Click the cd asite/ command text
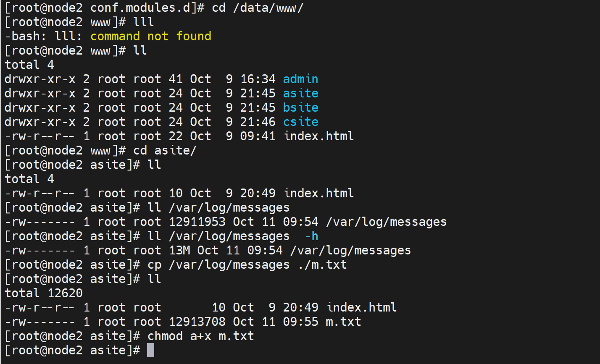The image size is (600, 364). click(165, 150)
